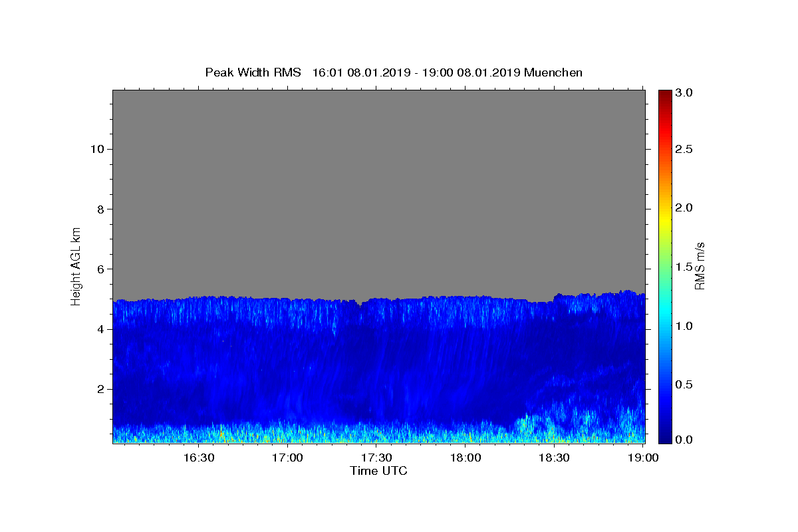Click the colorbar value 1.5

click(x=684, y=267)
